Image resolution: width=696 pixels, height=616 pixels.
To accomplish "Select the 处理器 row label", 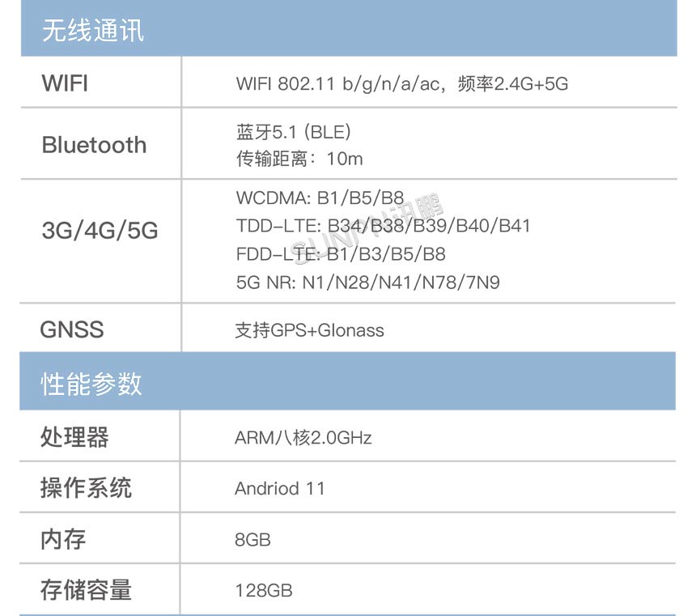I will pos(74,438).
